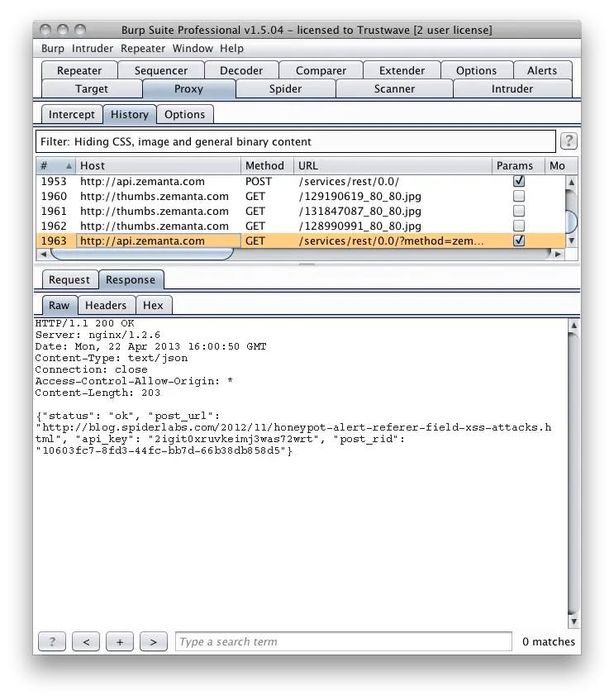Switch to the Repeater tool tab

pos(79,71)
